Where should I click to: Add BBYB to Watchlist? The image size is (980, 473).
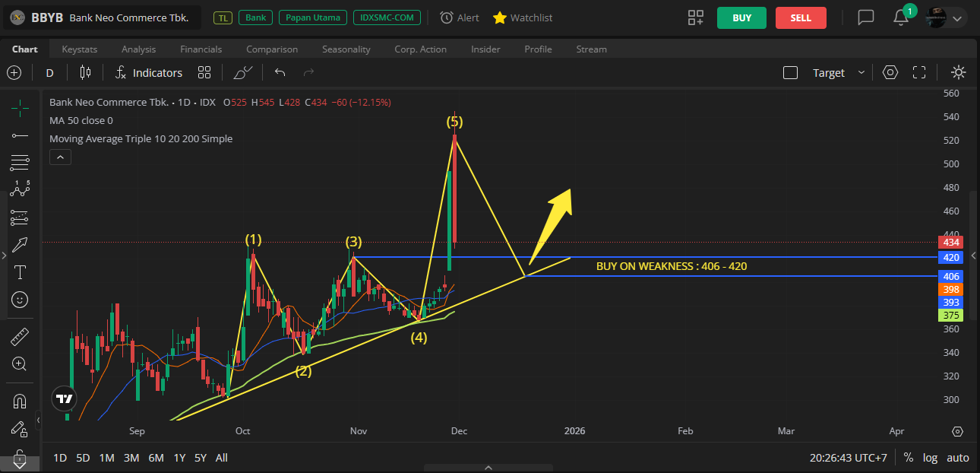[x=523, y=17]
